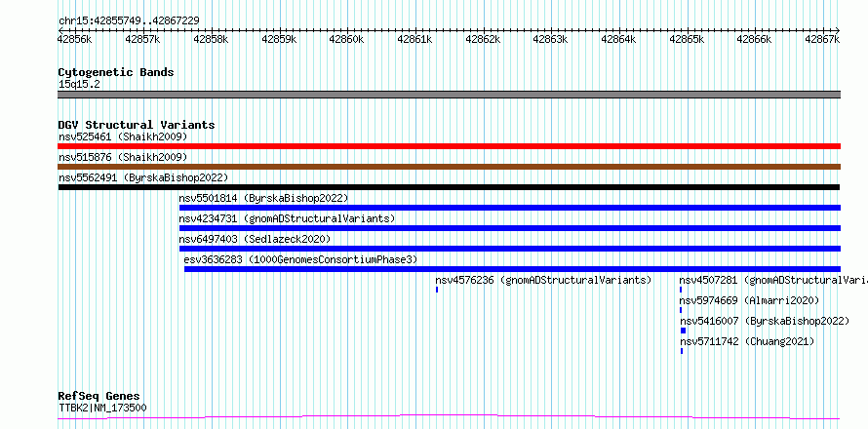Click the 42865k ruler tick label
This screenshot has width=868, height=429.
687,39
